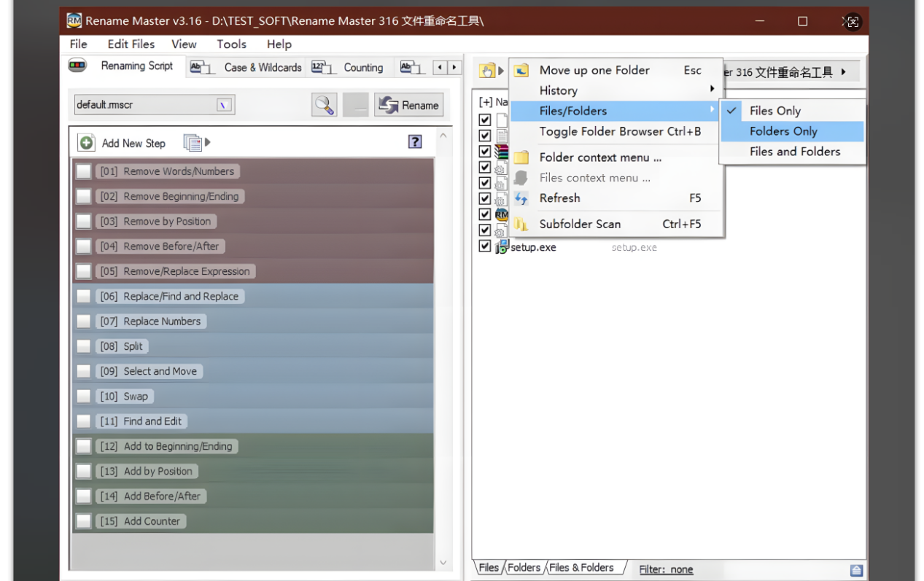Image resolution: width=924 pixels, height=581 pixels.
Task: Open the File menu
Action: point(78,44)
